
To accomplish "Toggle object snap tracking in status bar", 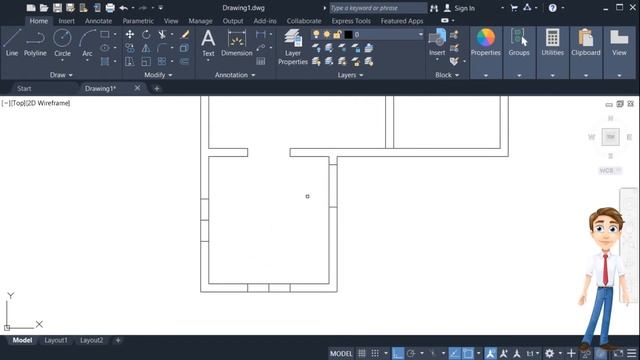I will pos(454,353).
